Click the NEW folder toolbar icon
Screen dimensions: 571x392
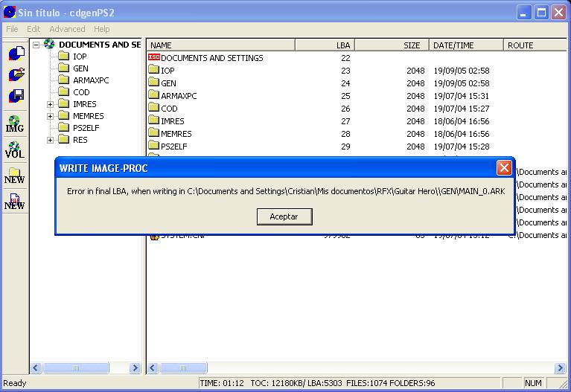[15, 176]
